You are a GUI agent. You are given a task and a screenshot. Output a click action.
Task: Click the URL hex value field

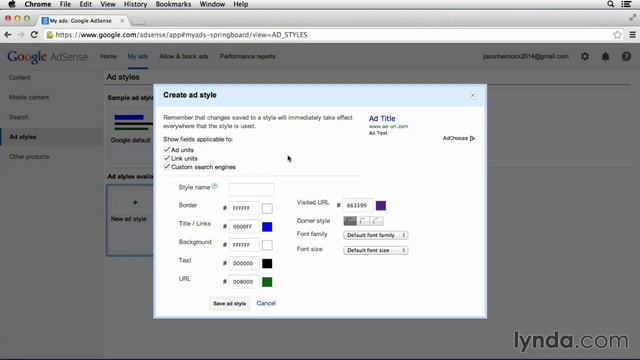[x=244, y=282]
